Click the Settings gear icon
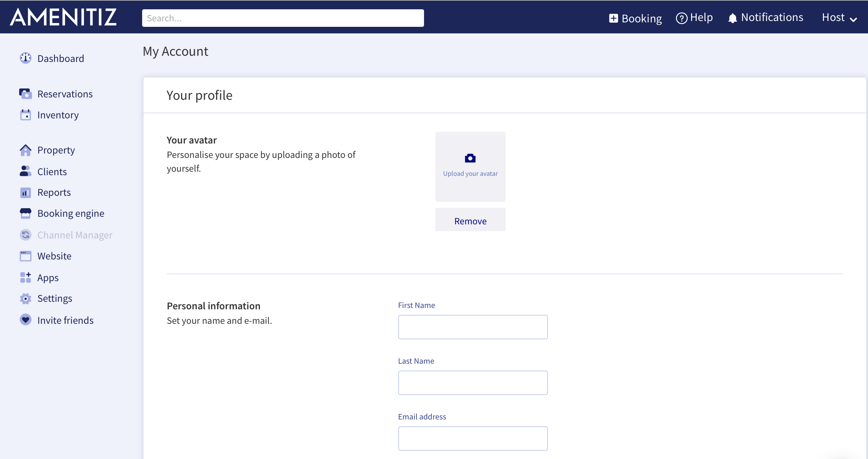Image resolution: width=868 pixels, height=459 pixels. [25, 299]
